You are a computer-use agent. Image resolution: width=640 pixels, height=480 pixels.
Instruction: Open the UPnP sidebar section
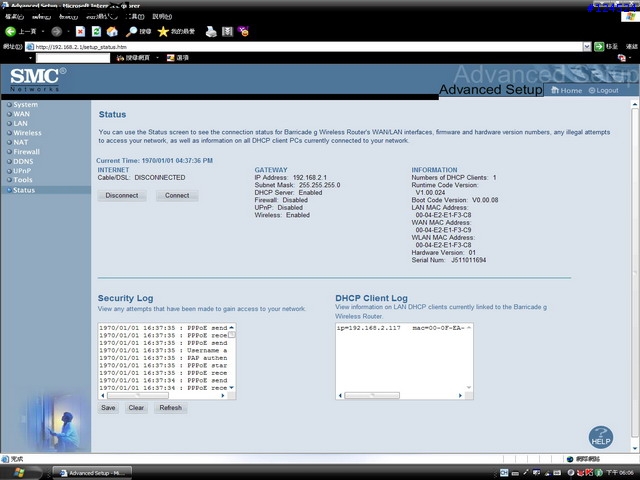(x=22, y=171)
